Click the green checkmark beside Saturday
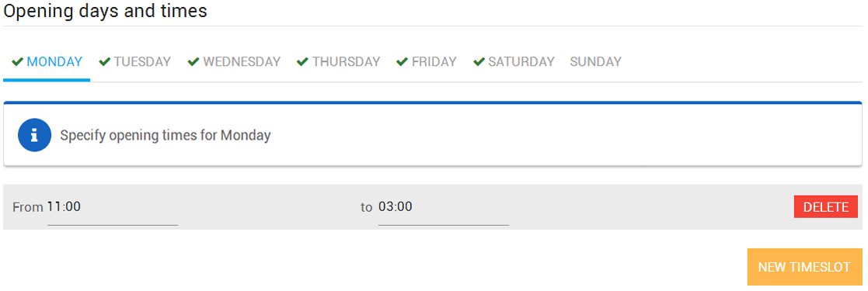 pos(479,61)
